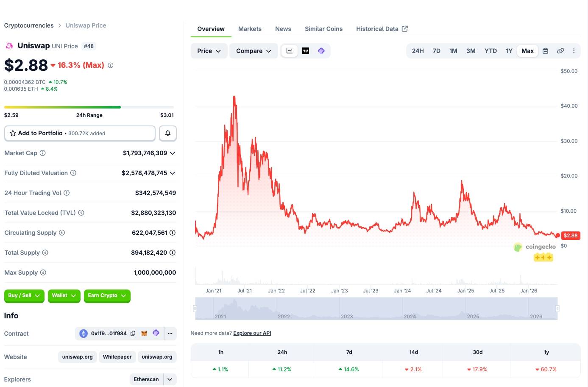Open the Buy / Sell dropdown
Image resolution: width=588 pixels, height=387 pixels.
click(x=24, y=295)
